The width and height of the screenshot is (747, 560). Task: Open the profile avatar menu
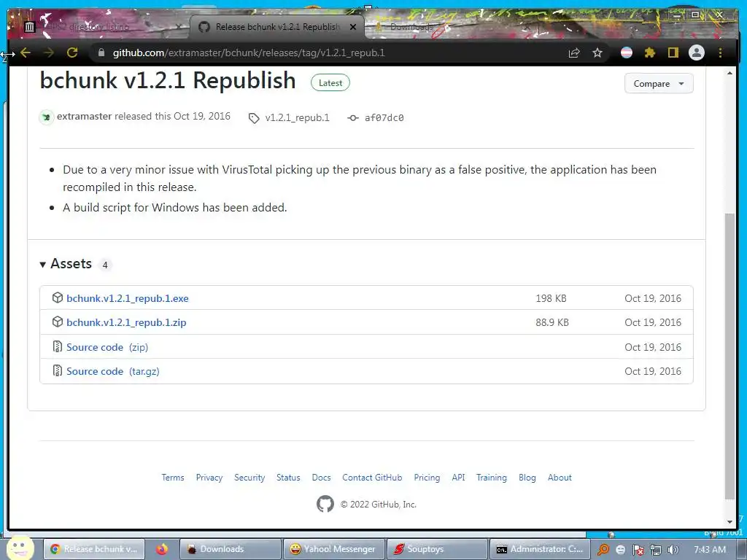[697, 52]
